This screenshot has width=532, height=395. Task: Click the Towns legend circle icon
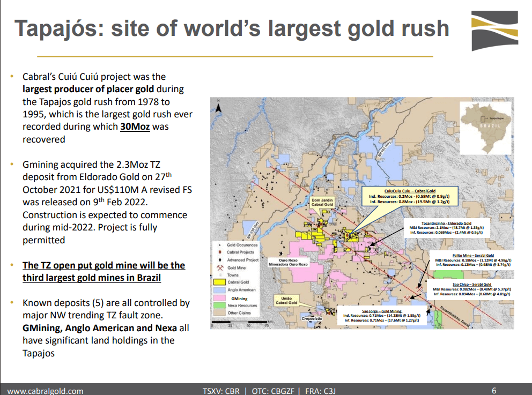click(x=220, y=275)
